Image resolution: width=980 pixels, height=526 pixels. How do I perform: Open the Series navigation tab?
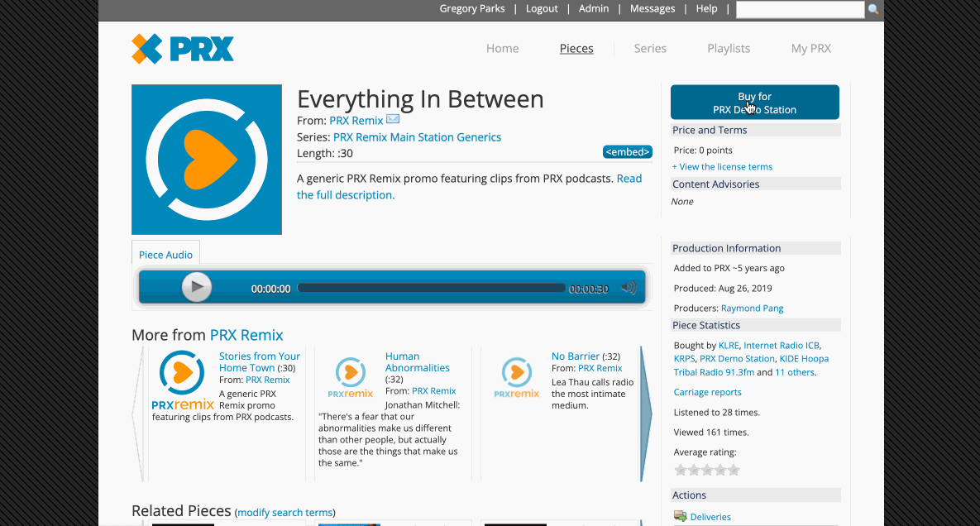pyautogui.click(x=650, y=48)
